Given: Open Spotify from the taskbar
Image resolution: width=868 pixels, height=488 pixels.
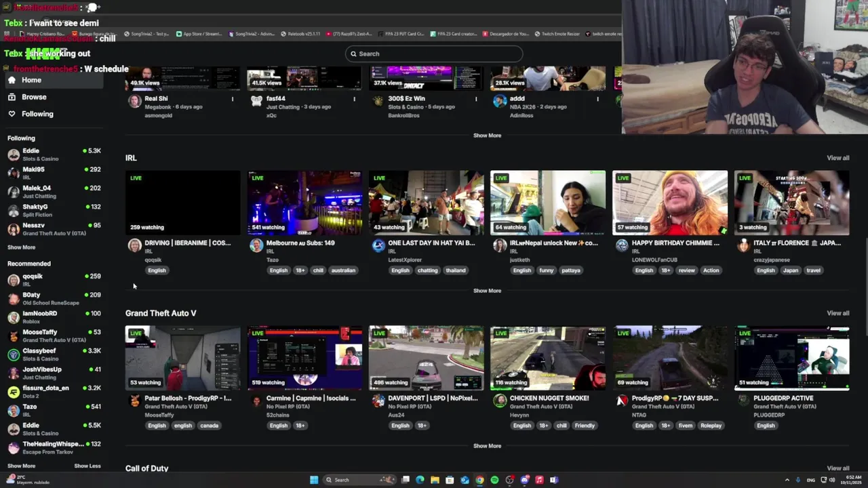Looking at the screenshot, I should [x=494, y=480].
